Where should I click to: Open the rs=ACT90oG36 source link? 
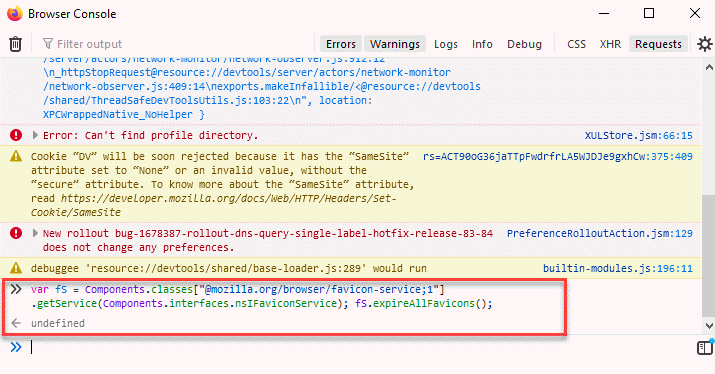point(558,156)
